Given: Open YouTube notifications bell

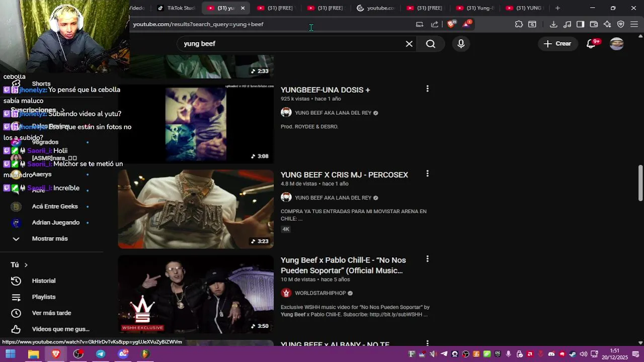Looking at the screenshot, I should (x=592, y=44).
